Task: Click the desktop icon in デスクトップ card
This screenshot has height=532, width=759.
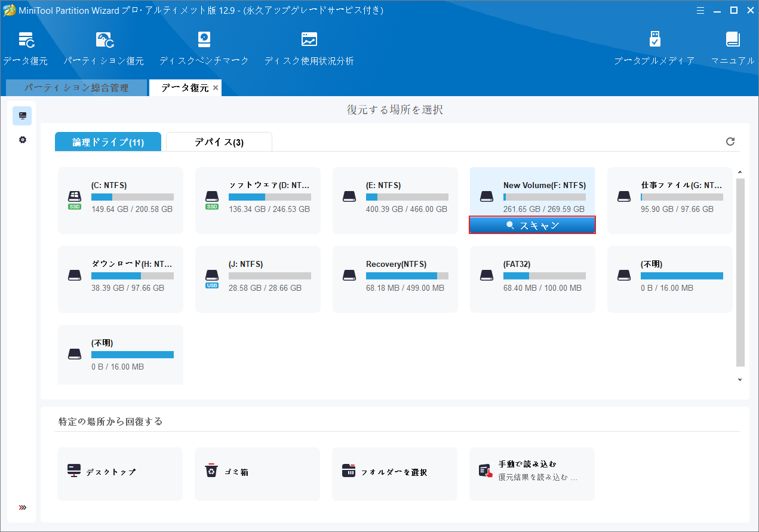Action: [74, 471]
